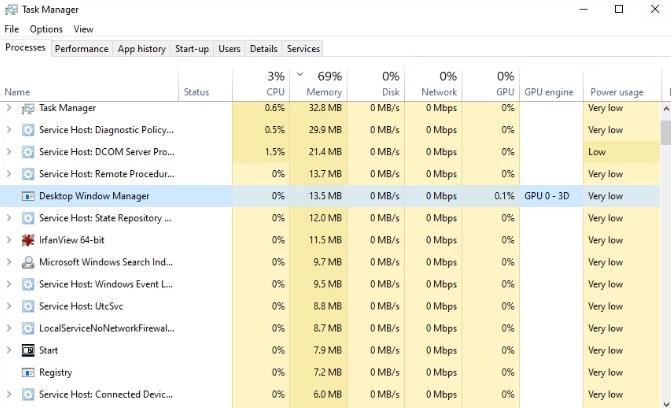Expand Service Host: Remote Procedure row
The width and height of the screenshot is (671, 408).
9,174
